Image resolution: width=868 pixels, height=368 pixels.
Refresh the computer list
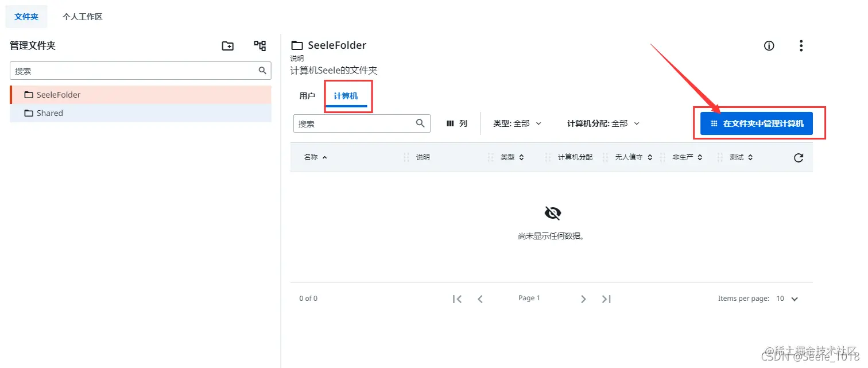point(798,157)
